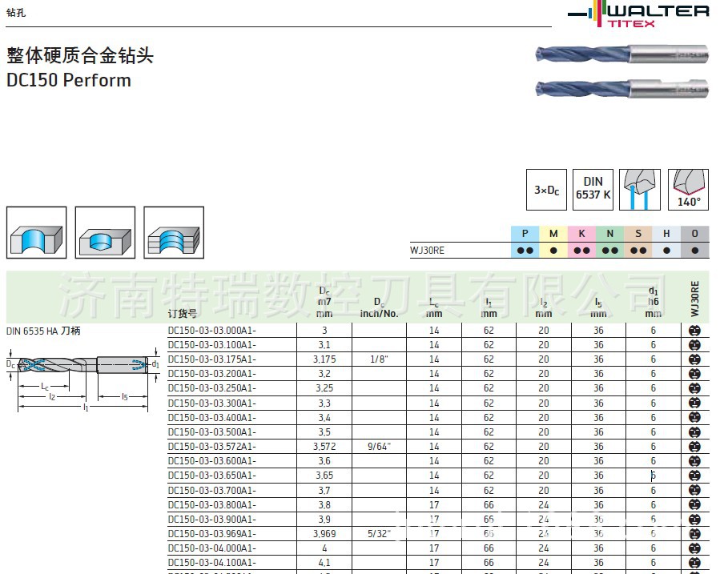Click the 订货号 column header
Viewport: 728px width, 574px height.
[x=182, y=314]
